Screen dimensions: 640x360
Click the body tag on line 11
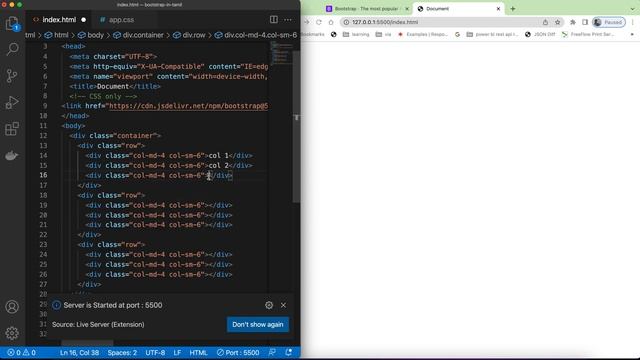(73, 126)
